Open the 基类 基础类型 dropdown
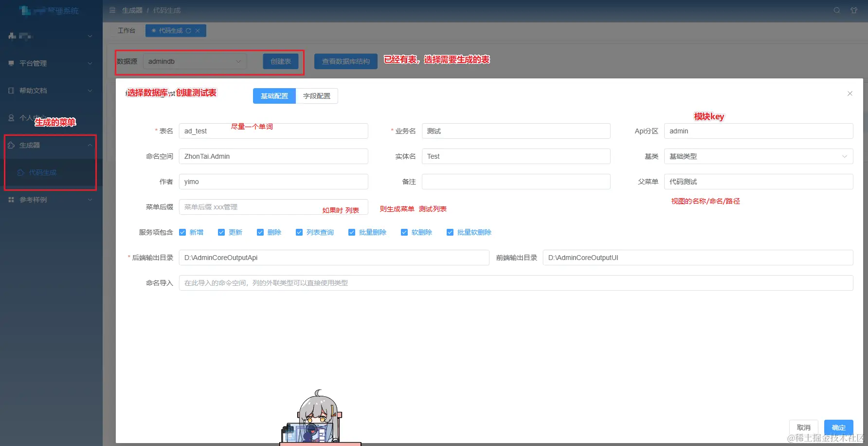The image size is (868, 446). pos(759,156)
